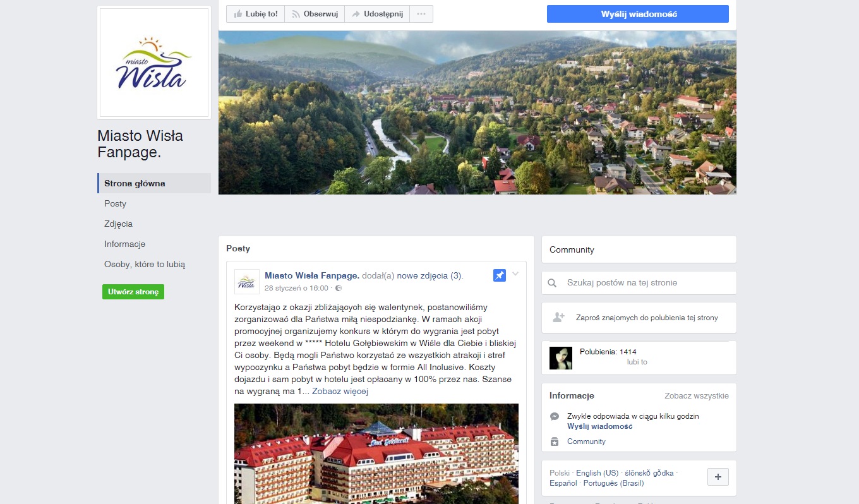The width and height of the screenshot is (859, 504).
Task: Open the three-dots more options menu
Action: (421, 14)
